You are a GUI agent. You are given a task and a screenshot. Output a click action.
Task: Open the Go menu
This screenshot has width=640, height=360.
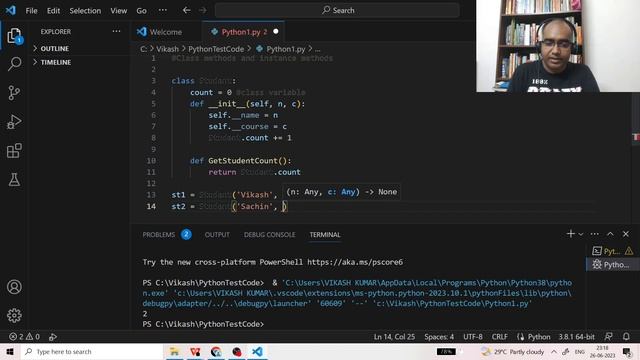click(x=141, y=11)
